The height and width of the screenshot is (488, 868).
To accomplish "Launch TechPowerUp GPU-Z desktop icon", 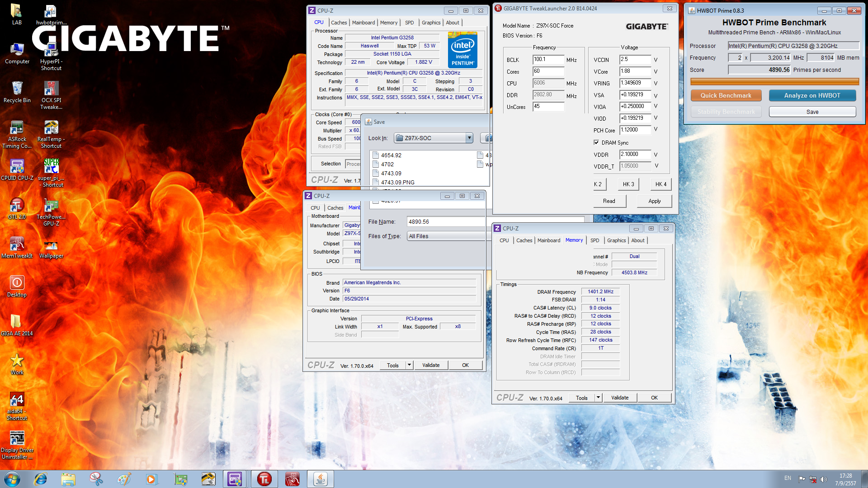I will (51, 212).
